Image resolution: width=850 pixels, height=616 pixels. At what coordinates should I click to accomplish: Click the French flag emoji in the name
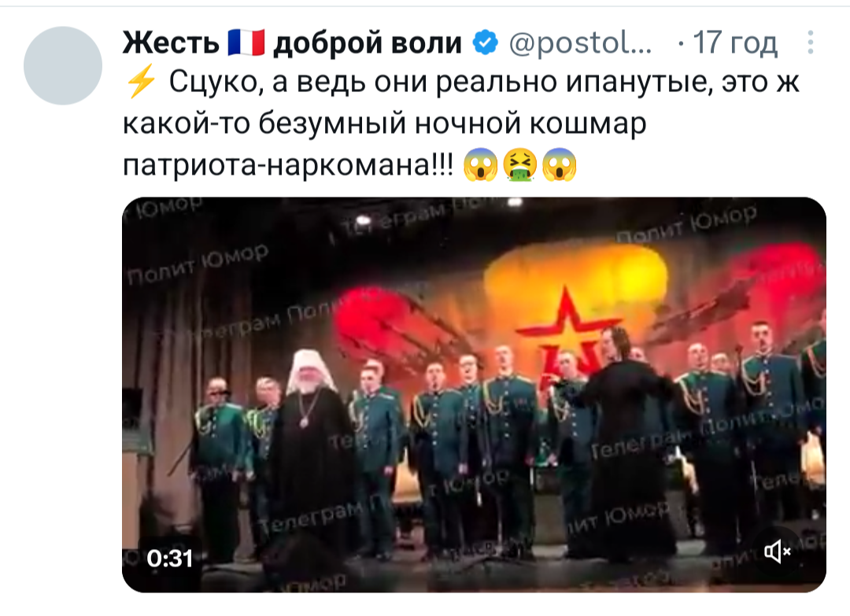coord(246,42)
